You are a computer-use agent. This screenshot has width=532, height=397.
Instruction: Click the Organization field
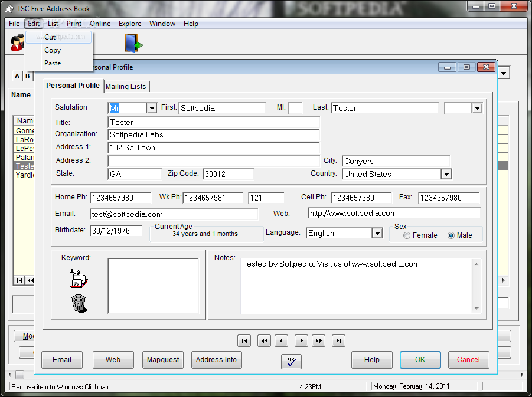214,135
